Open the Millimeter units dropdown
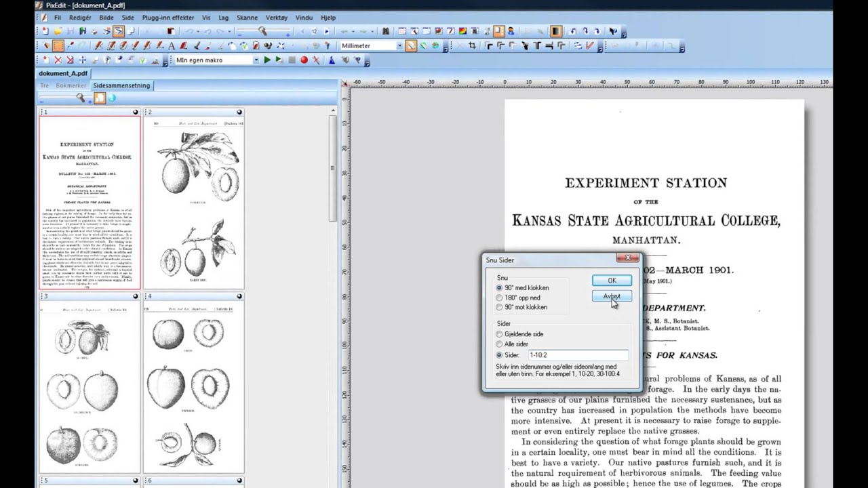The image size is (868, 488). point(399,45)
